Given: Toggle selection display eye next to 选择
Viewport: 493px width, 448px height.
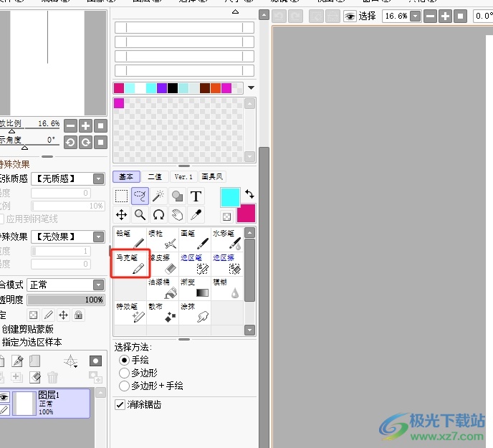Looking at the screenshot, I should 350,16.
